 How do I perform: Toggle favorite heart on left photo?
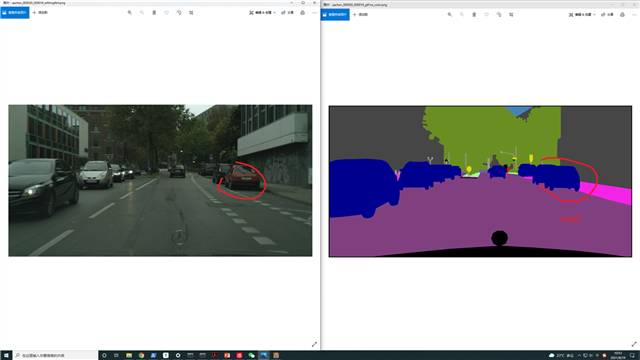tap(167, 13)
